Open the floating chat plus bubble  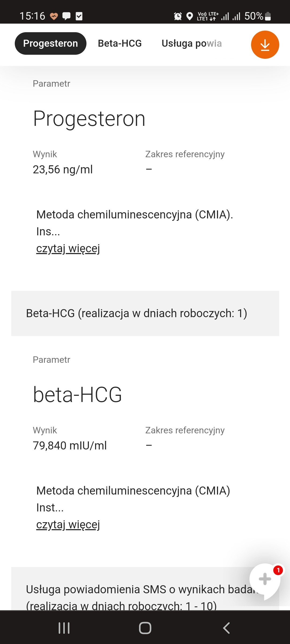265,579
